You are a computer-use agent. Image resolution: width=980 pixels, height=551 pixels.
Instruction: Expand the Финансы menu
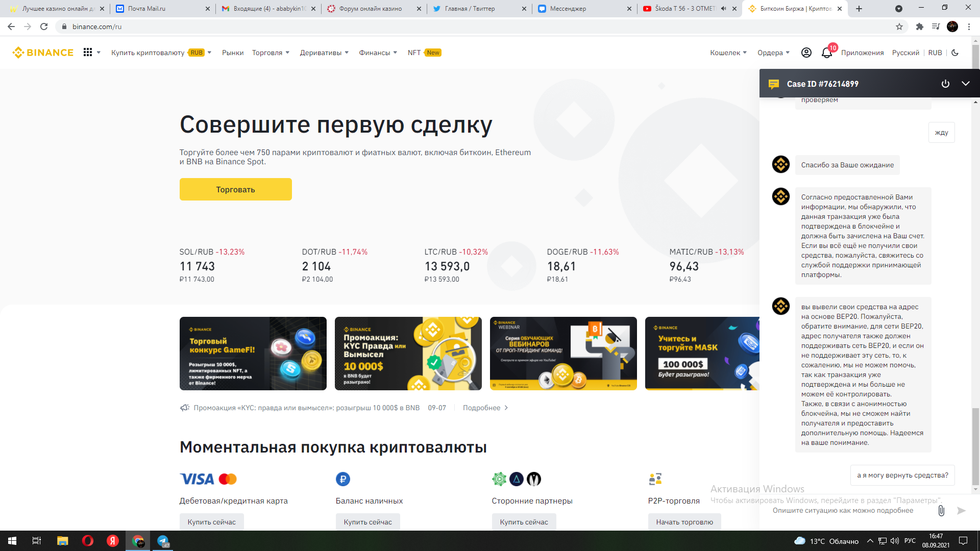(x=378, y=53)
